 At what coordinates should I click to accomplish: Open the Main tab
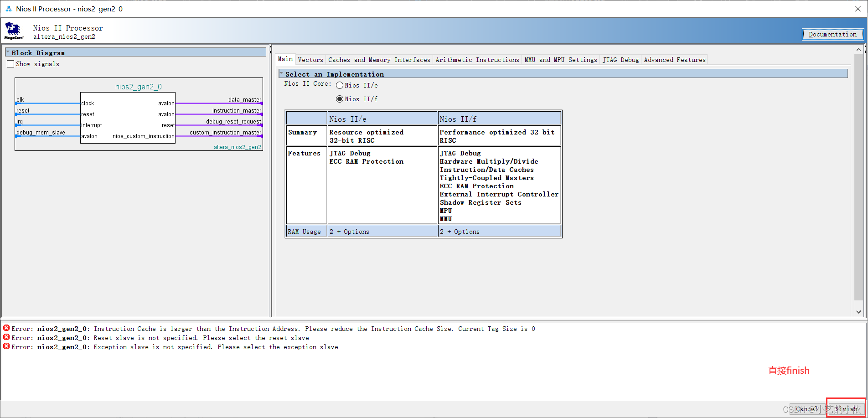[x=285, y=59]
